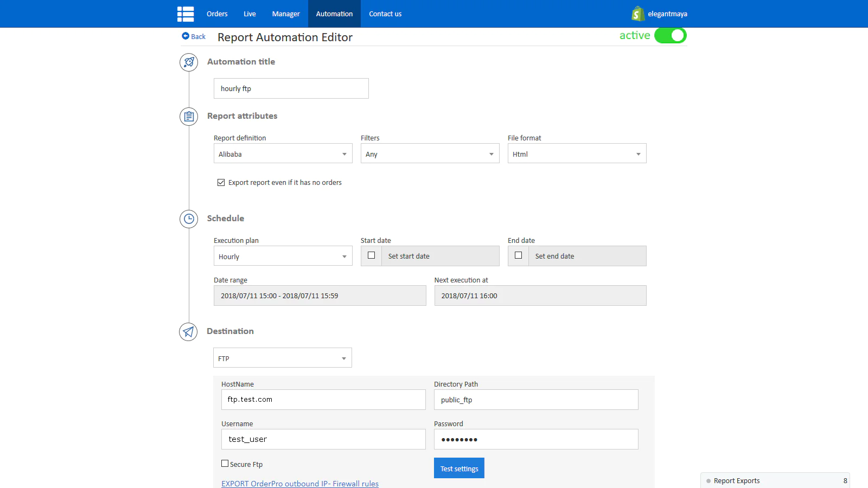Toggle the active automation switch
The image size is (868, 488).
click(x=671, y=36)
